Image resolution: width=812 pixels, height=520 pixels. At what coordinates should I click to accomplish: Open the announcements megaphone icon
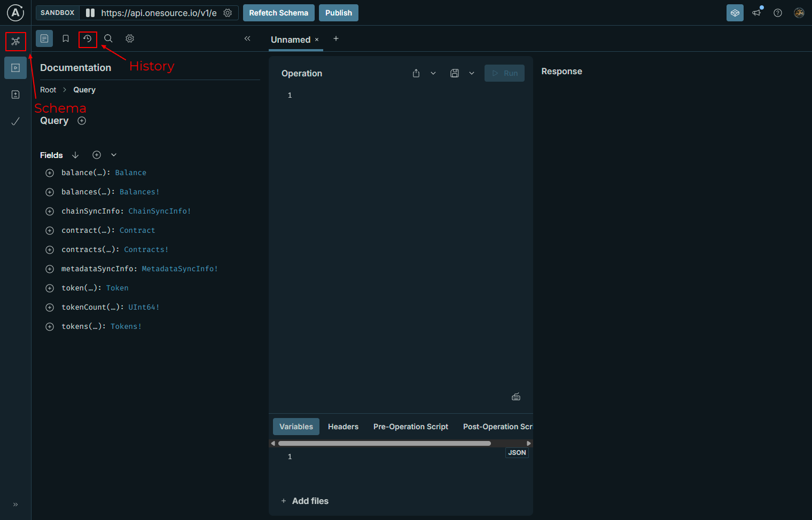point(756,13)
